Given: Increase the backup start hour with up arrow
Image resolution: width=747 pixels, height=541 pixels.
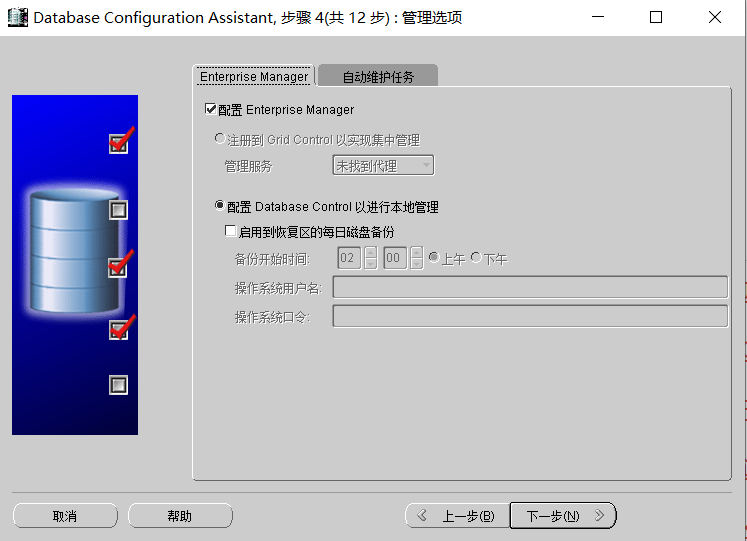Looking at the screenshot, I should click(371, 252).
